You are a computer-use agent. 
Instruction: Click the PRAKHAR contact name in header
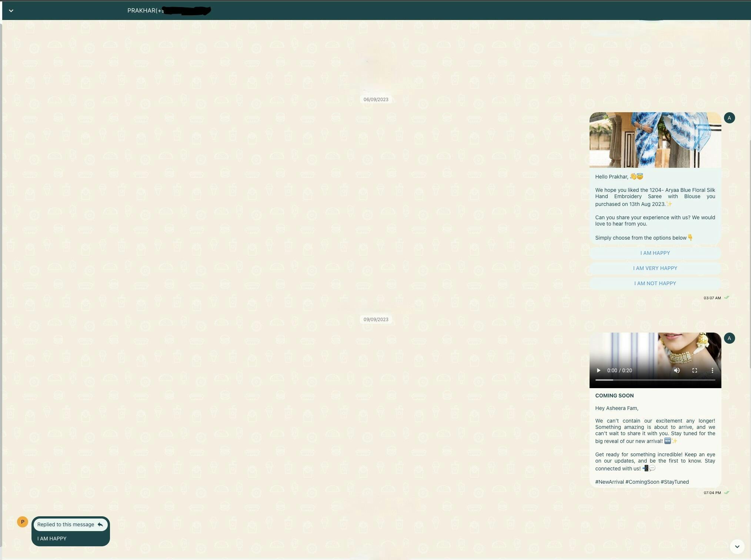pyautogui.click(x=141, y=11)
